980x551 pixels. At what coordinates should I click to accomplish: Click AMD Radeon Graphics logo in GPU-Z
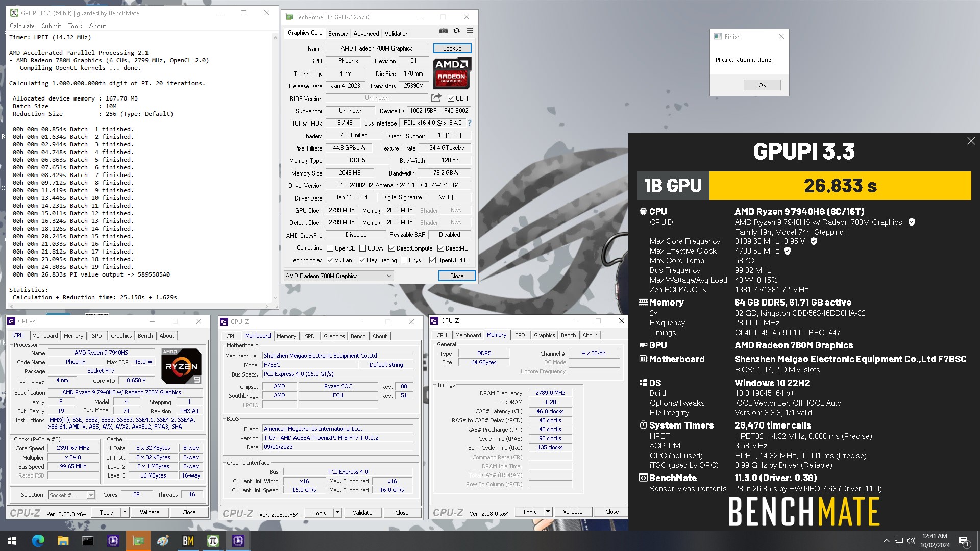click(452, 73)
